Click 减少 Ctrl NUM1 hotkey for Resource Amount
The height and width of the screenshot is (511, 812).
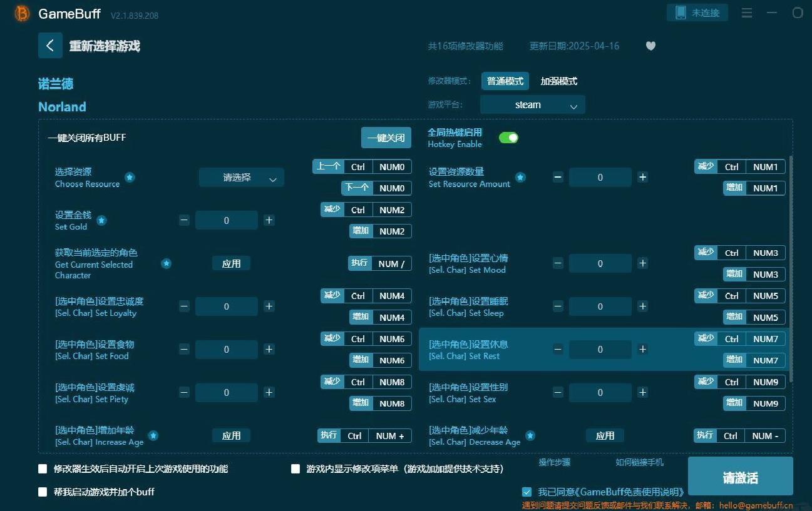coord(739,166)
